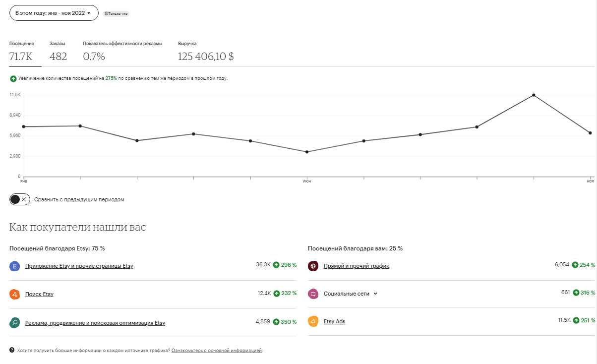Click the orange Поиск Etsy icon
Image resolution: width=597 pixels, height=364 pixels.
(x=15, y=295)
